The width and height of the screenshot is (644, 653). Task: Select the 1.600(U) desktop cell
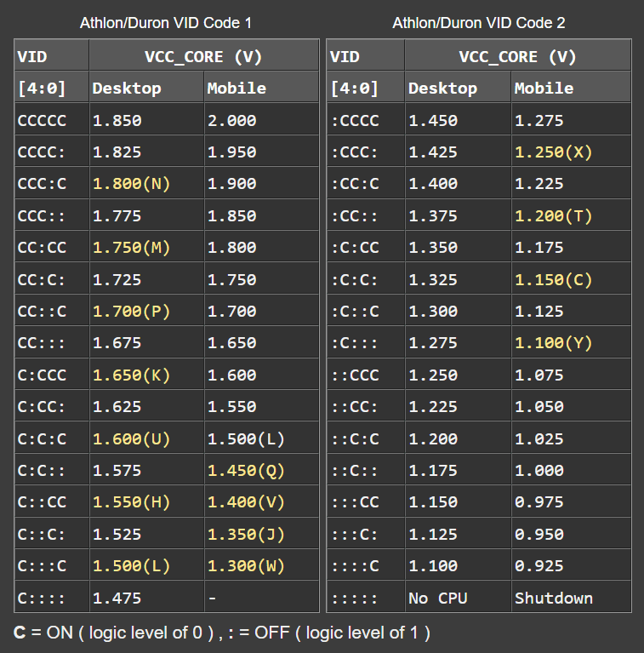146,439
